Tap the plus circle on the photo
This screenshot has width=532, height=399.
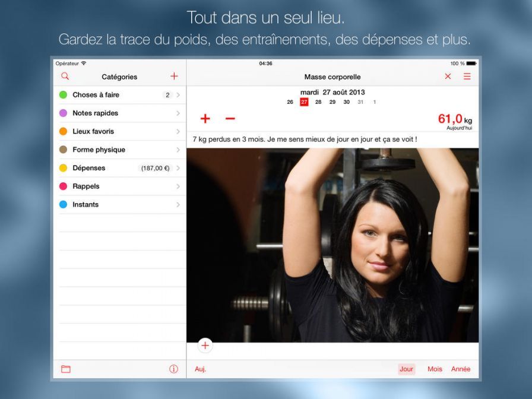click(x=205, y=344)
